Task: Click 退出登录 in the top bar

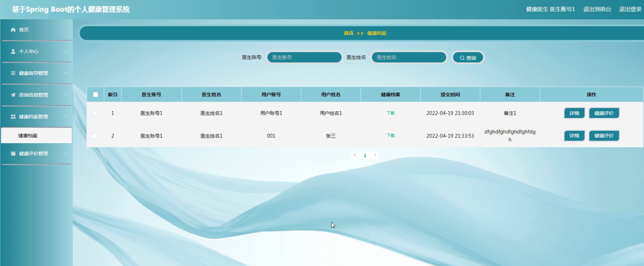Action: (x=630, y=9)
